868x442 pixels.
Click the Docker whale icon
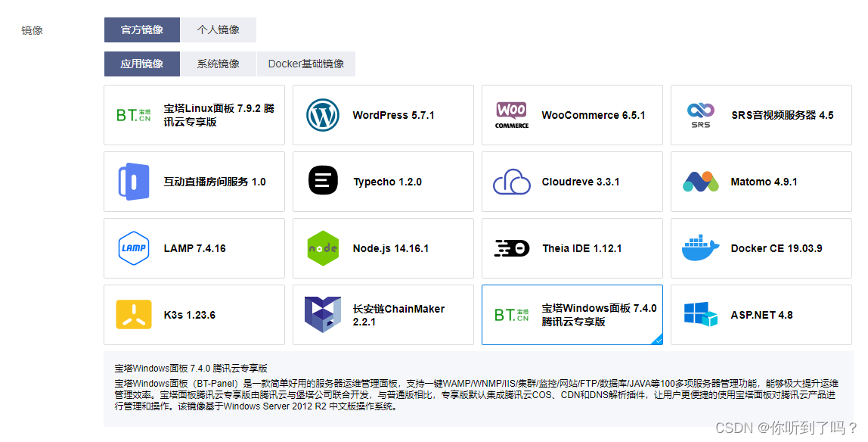tap(700, 247)
